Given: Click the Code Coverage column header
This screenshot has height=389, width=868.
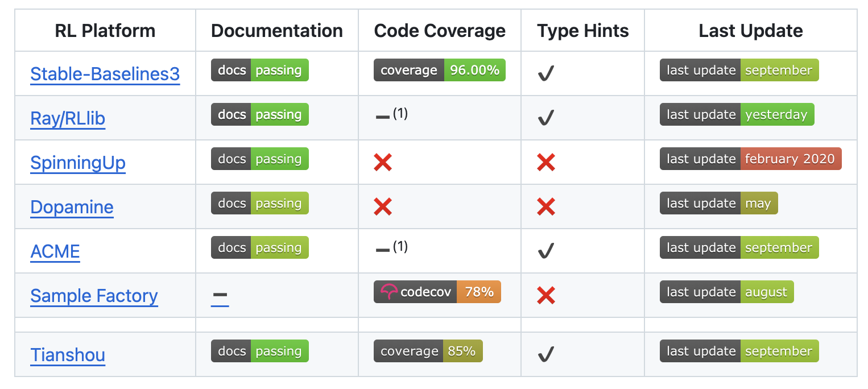Looking at the screenshot, I should 440,31.
